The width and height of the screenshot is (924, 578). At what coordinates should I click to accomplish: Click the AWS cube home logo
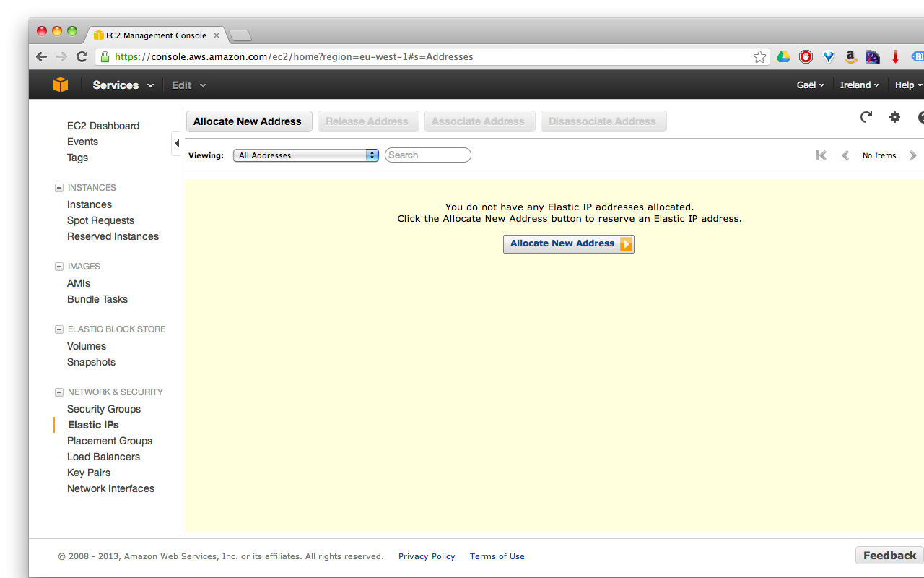(x=61, y=85)
